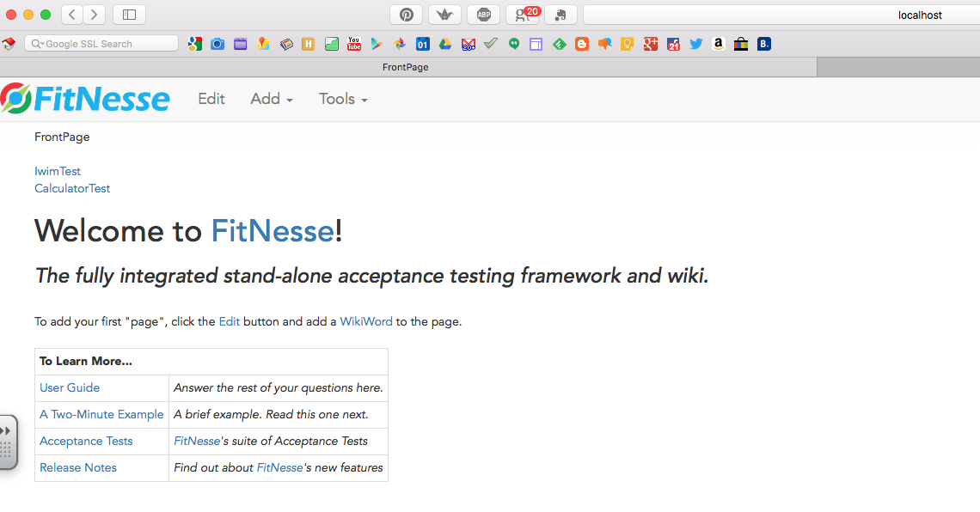Open the Google Maps bookmark icon
The width and height of the screenshot is (980, 512).
tap(263, 44)
